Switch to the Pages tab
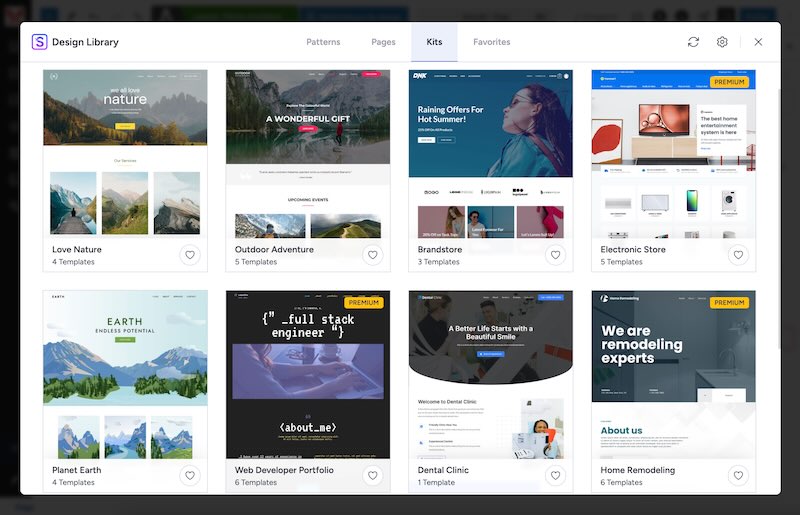 (x=383, y=42)
